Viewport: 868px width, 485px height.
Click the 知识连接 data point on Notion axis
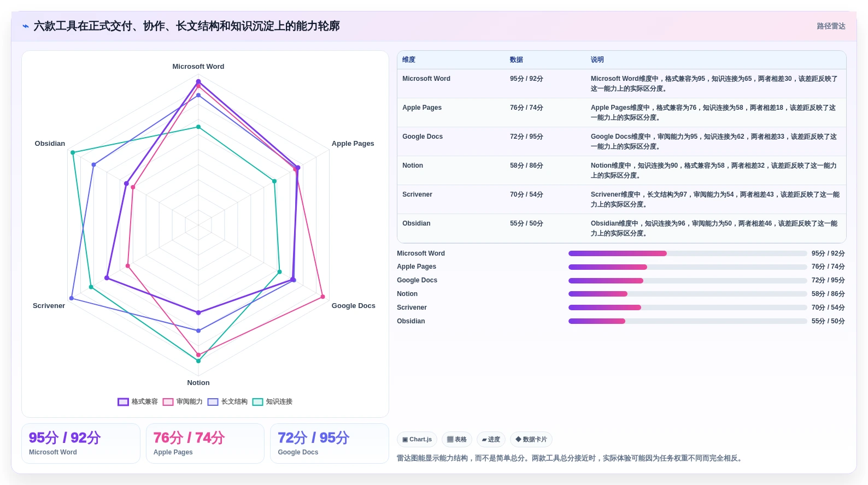[198, 361]
